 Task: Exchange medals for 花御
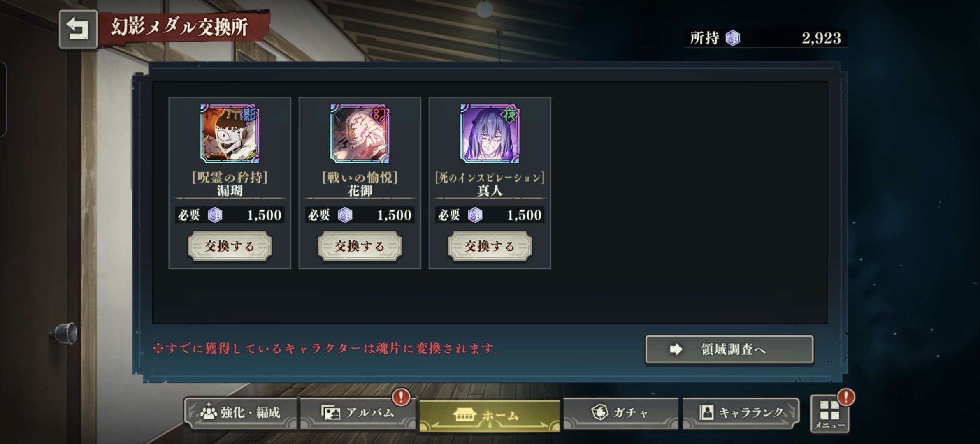(360, 246)
